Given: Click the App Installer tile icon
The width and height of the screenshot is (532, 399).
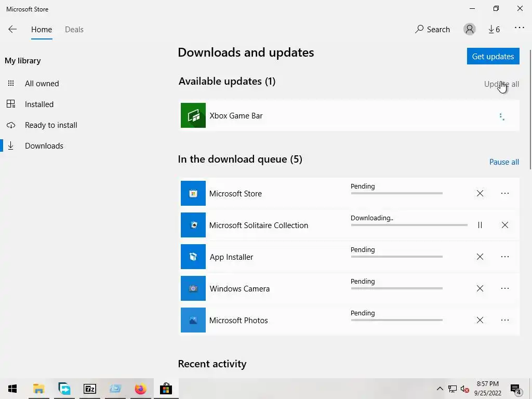Looking at the screenshot, I should point(193,257).
